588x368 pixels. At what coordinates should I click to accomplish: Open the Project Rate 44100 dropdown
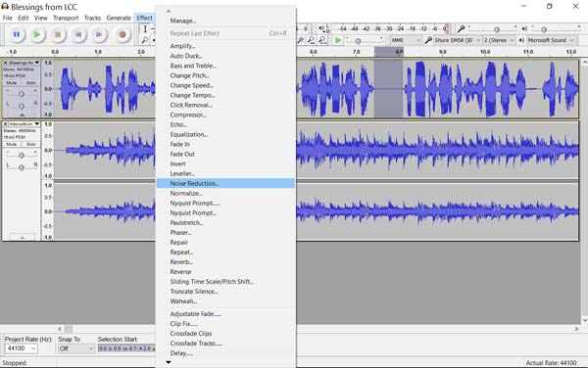click(21, 348)
